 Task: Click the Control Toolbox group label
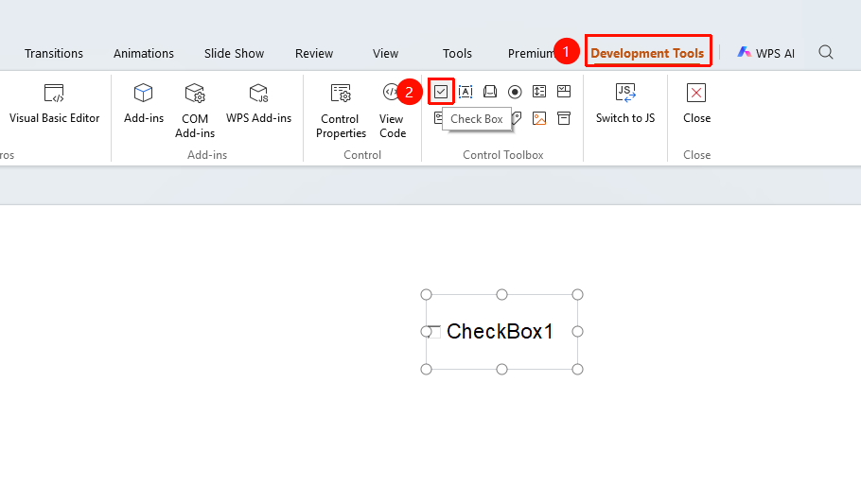click(503, 155)
